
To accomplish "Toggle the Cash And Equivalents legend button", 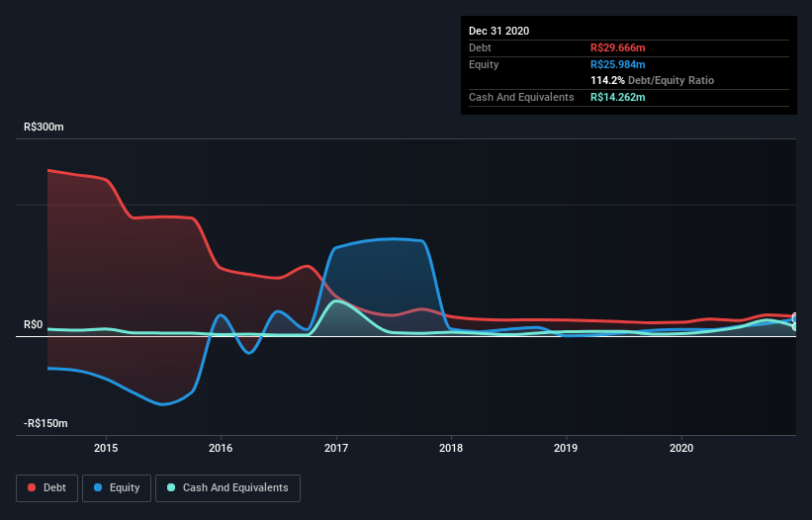I will (227, 488).
